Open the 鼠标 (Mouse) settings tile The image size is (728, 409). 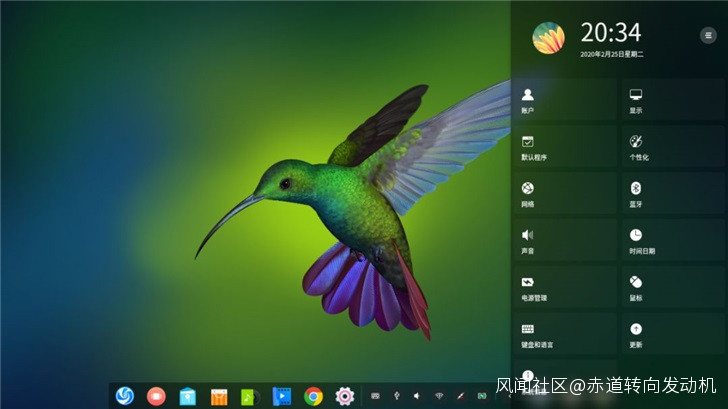[x=673, y=288]
